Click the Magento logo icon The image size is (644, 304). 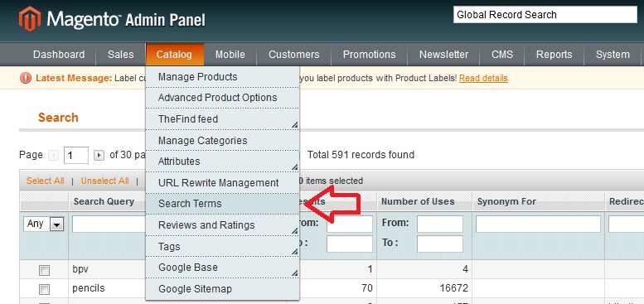(30, 19)
